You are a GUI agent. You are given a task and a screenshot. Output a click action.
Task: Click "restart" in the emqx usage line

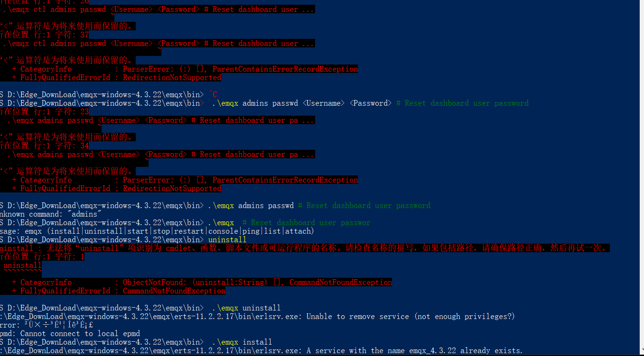[x=188, y=231]
